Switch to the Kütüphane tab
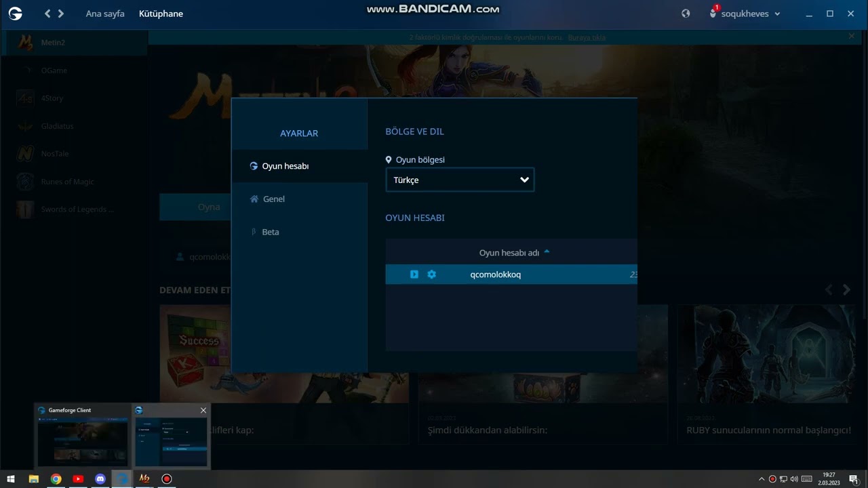Screen dimensions: 868x488 [x=161, y=14]
